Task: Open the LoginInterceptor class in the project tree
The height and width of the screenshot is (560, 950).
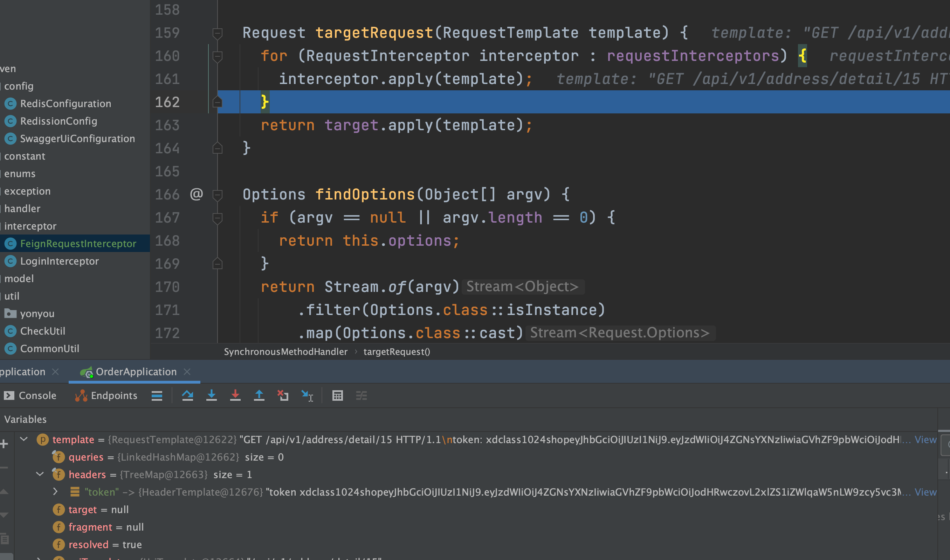Action: (59, 261)
